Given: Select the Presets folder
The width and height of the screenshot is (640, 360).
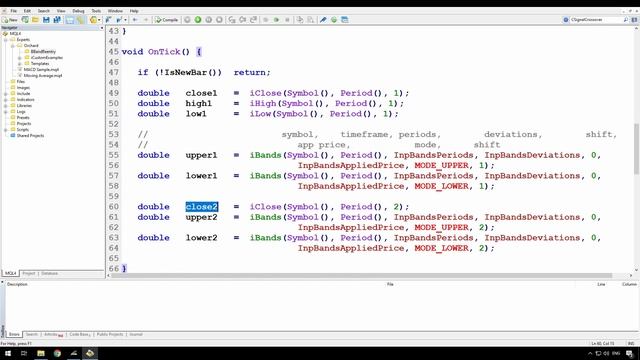Looking at the screenshot, I should pyautogui.click(x=23, y=118).
